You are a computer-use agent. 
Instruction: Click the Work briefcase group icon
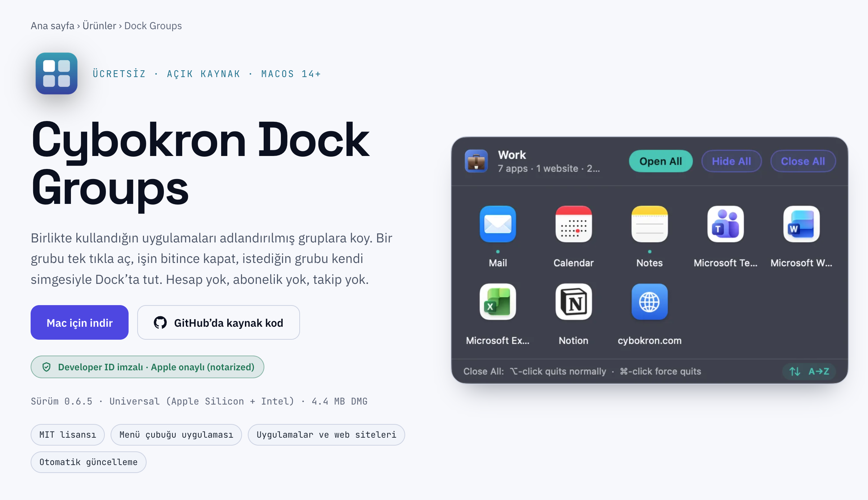pos(476,161)
